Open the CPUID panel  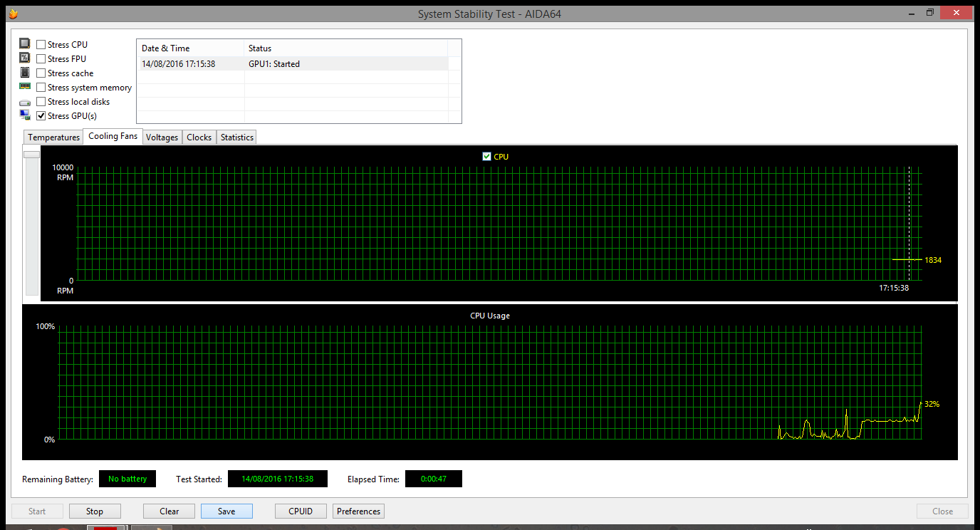point(301,511)
